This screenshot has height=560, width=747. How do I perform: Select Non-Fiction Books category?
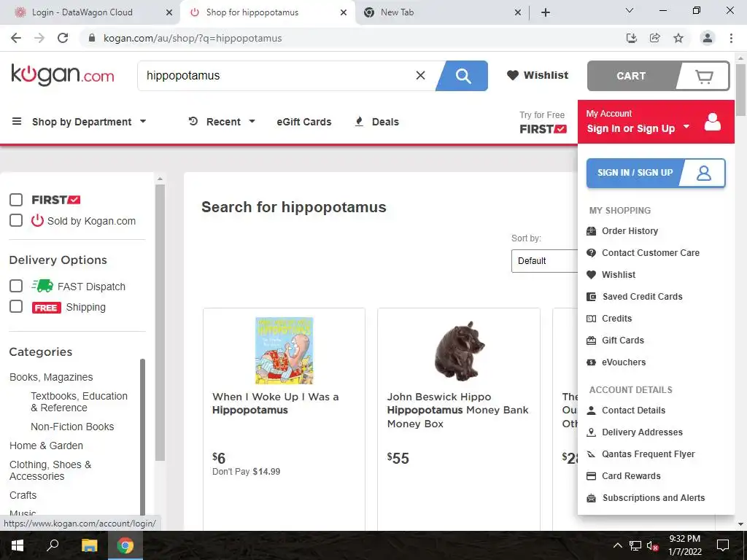click(72, 427)
